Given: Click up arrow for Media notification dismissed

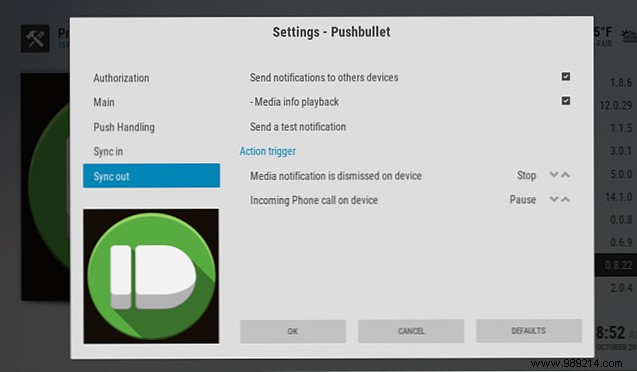Looking at the screenshot, I should pyautogui.click(x=566, y=175).
